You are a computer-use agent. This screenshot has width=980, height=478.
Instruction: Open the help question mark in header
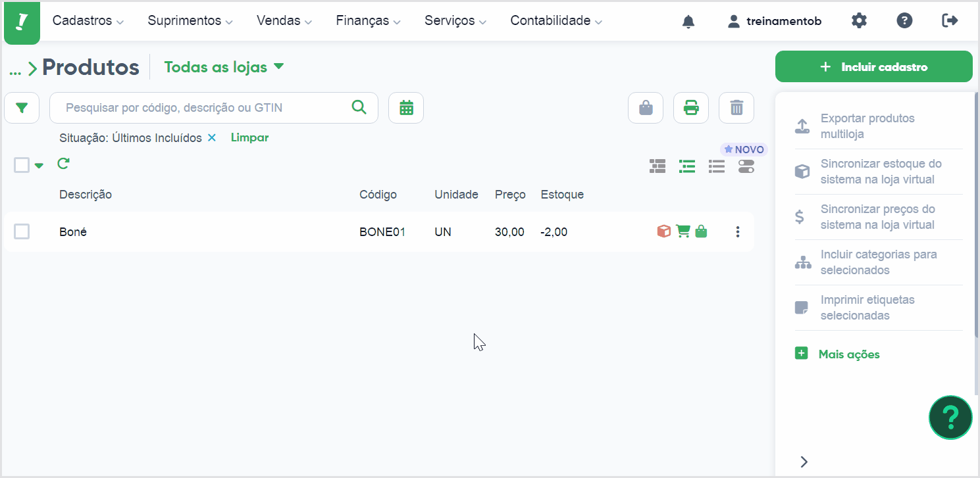click(905, 21)
